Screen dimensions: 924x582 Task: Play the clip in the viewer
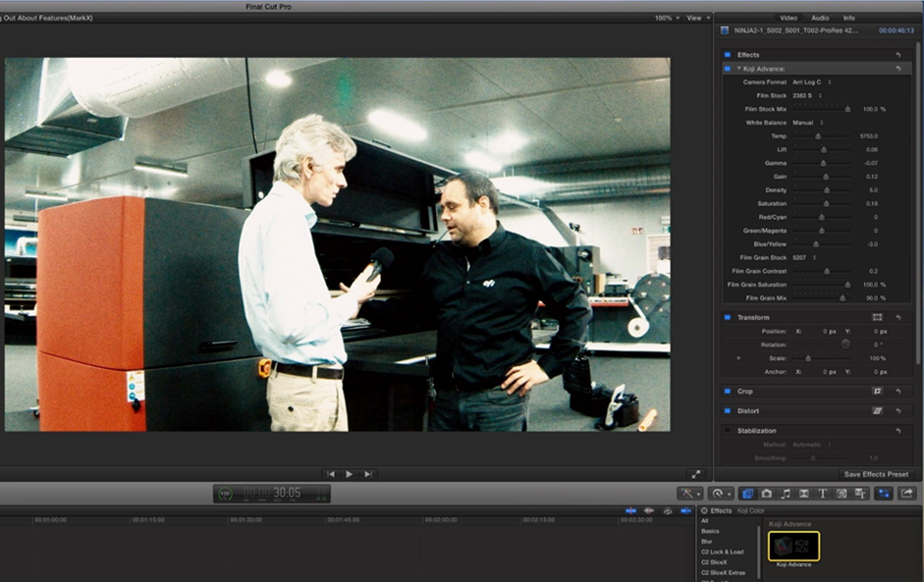[x=350, y=474]
